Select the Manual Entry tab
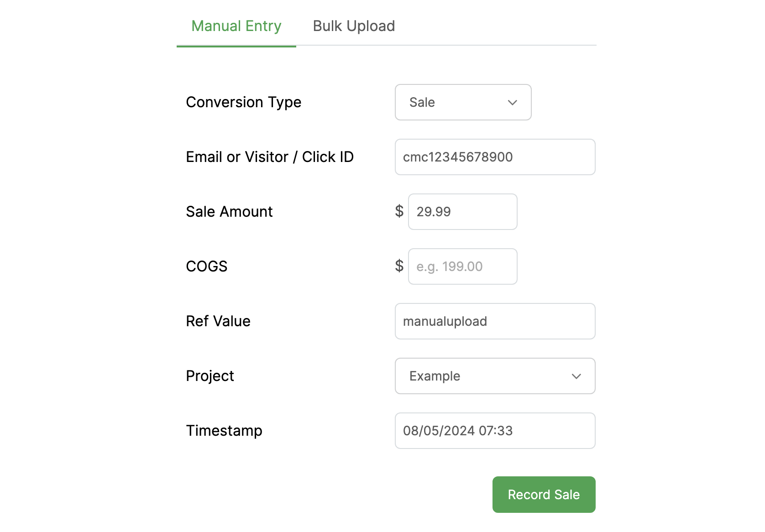The width and height of the screenshot is (765, 532). [236, 26]
